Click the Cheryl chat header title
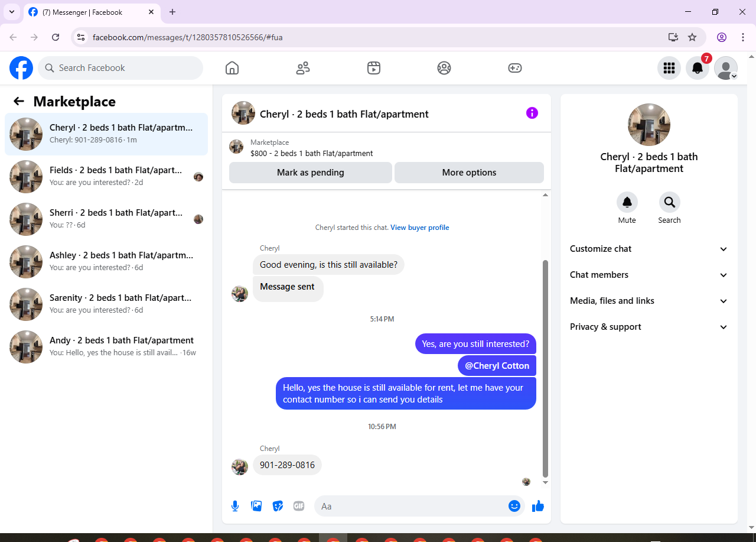Image resolution: width=756 pixels, height=542 pixels. pos(344,114)
